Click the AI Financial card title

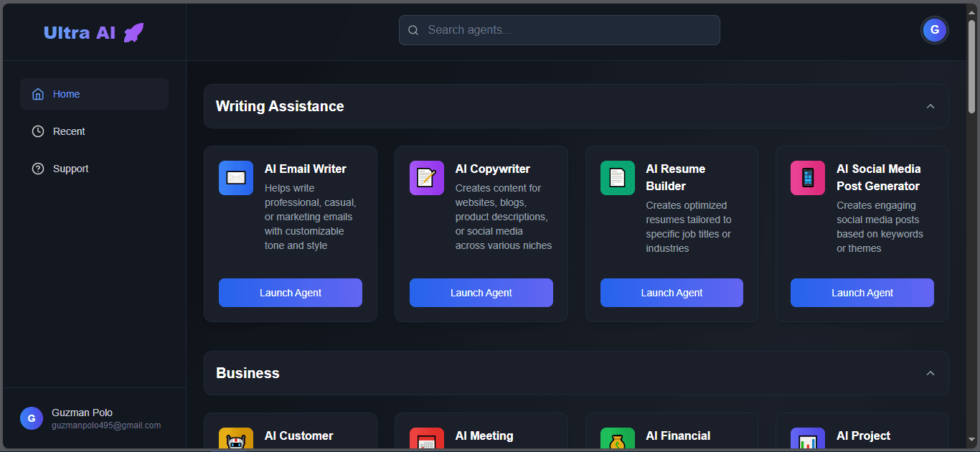pos(678,435)
